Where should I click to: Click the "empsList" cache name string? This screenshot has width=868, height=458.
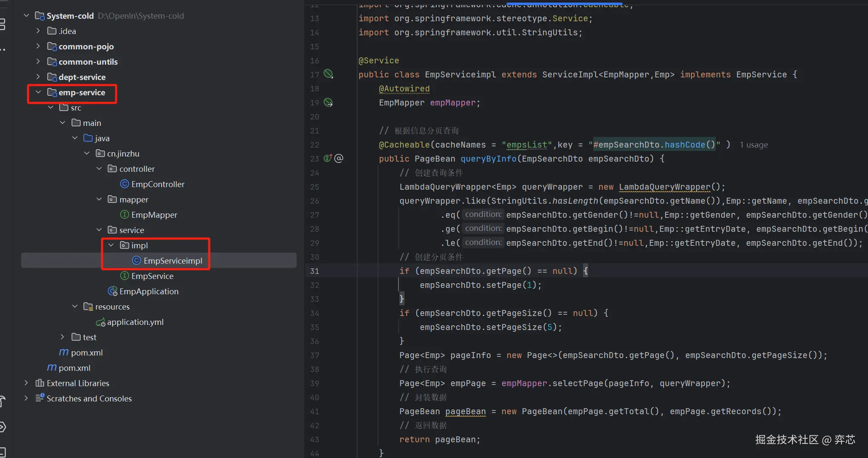[x=526, y=145]
